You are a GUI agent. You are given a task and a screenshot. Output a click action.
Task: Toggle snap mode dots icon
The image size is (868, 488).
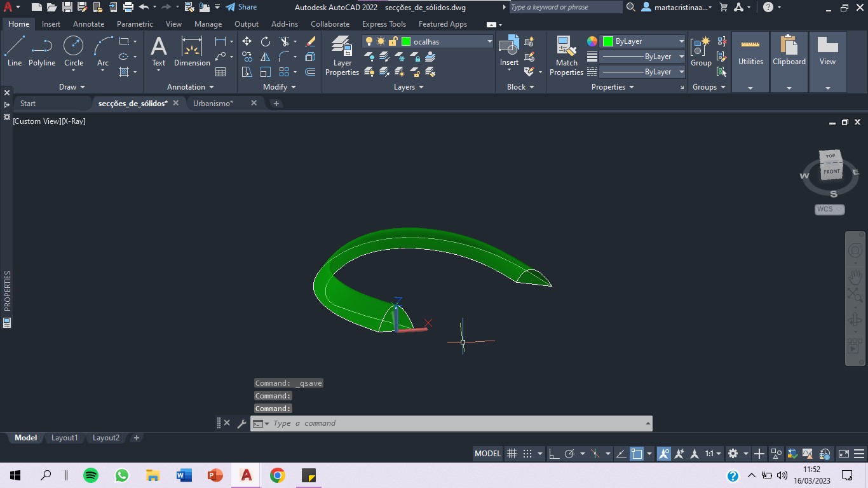527,454
